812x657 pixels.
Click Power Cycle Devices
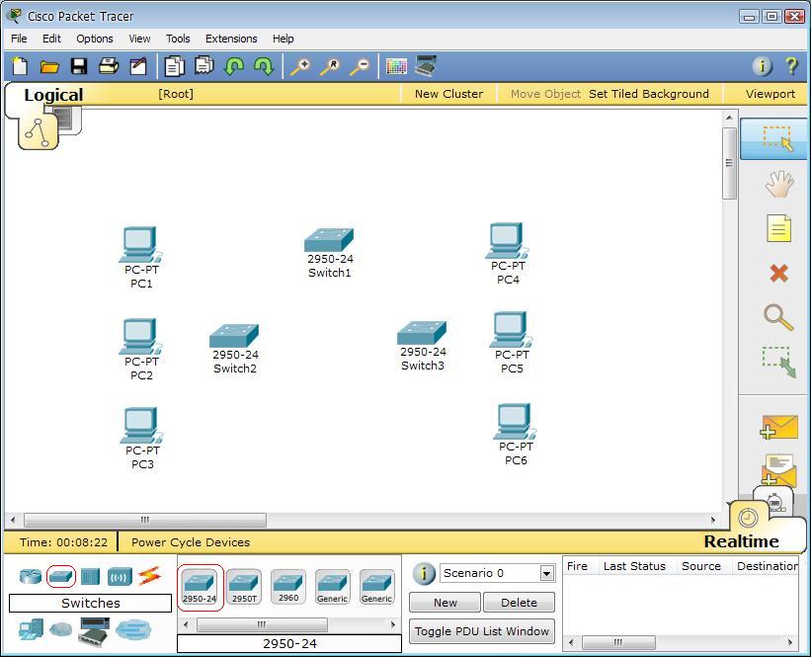pyautogui.click(x=190, y=542)
